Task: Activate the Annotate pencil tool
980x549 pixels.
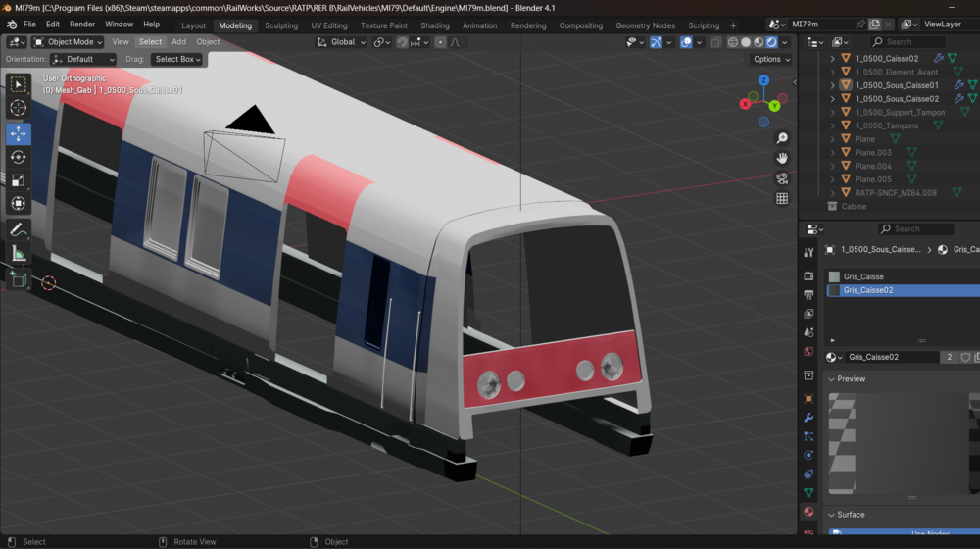Action: [18, 230]
